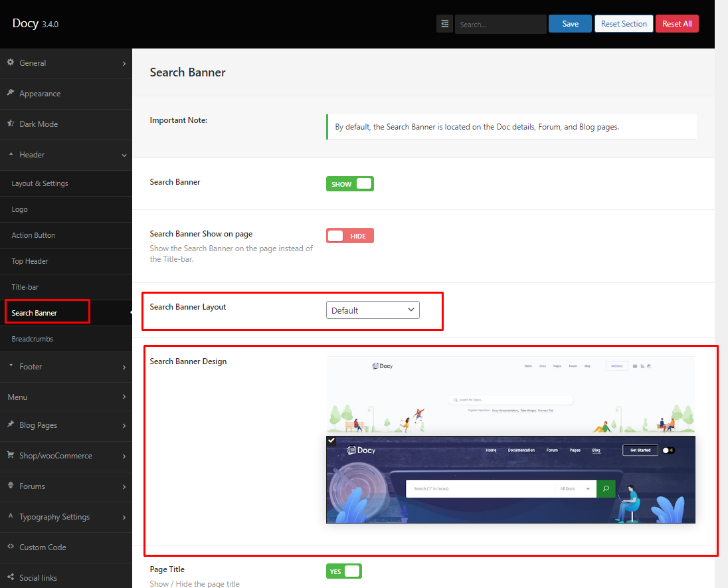Screen dimensions: 728x588
Task: Open the Search Banner Layout dropdown
Action: click(x=373, y=310)
